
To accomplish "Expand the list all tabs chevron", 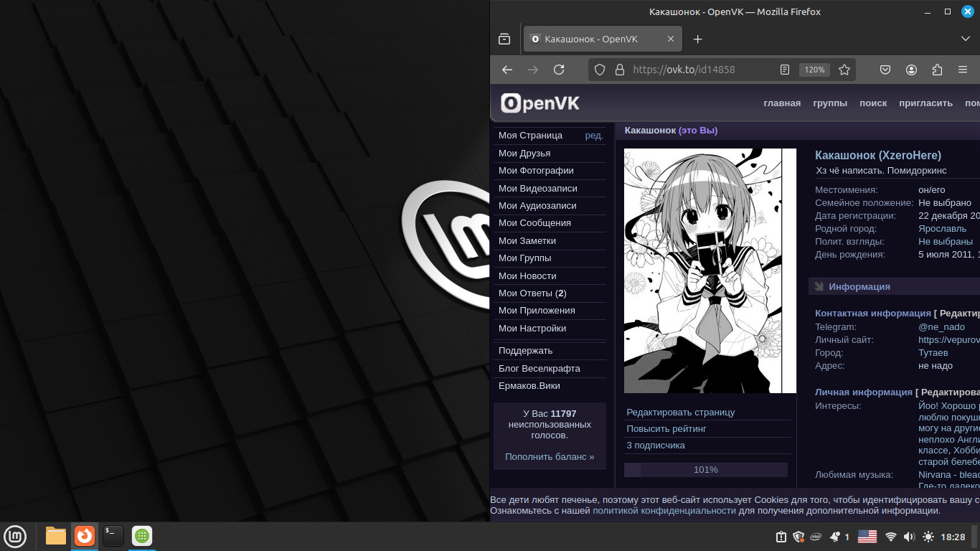I will pos(966,39).
